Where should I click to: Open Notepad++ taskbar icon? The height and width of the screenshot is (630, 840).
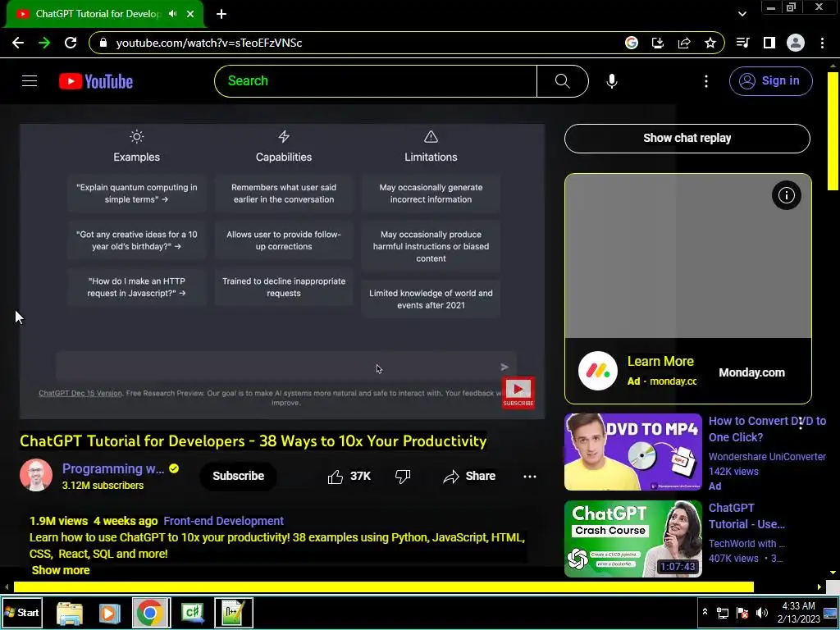[234, 613]
